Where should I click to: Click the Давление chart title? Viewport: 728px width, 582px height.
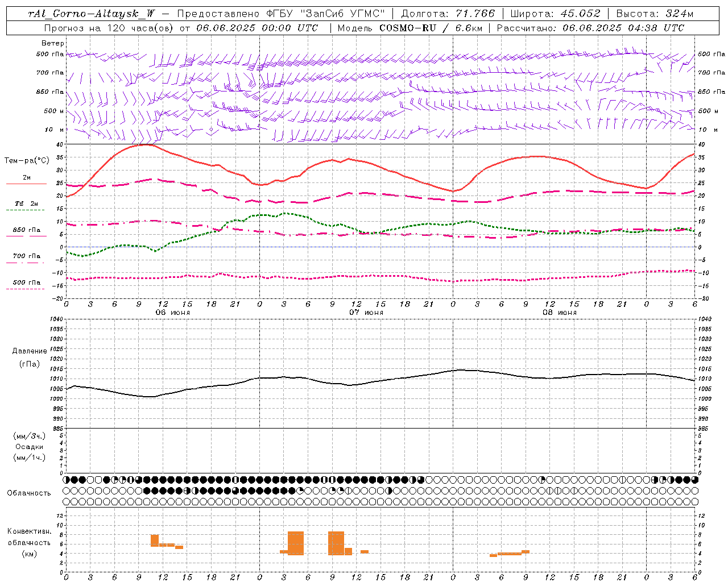pyautogui.click(x=30, y=351)
